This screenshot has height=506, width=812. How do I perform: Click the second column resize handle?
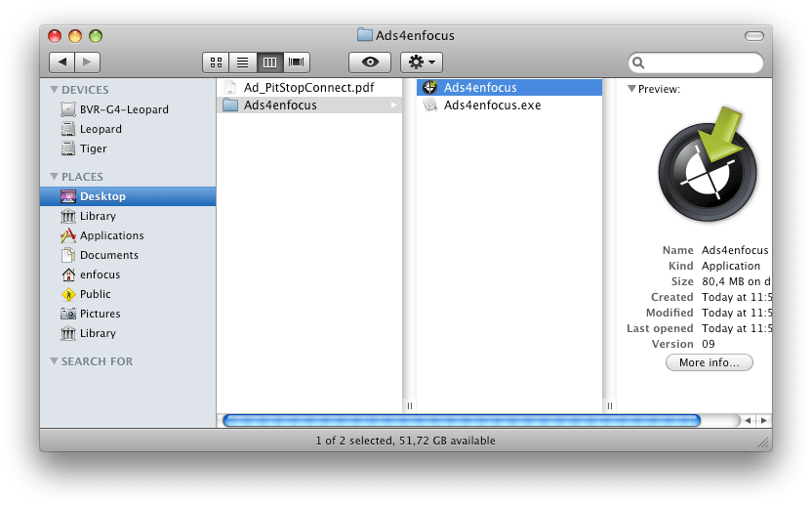point(610,406)
